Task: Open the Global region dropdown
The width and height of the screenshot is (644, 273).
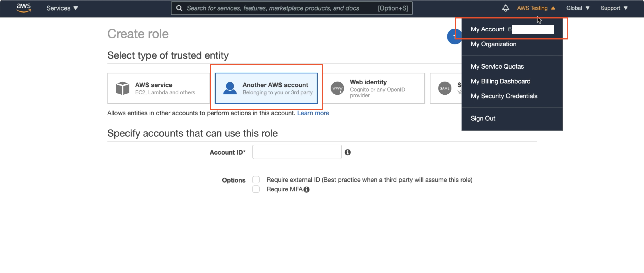Action: click(x=578, y=8)
